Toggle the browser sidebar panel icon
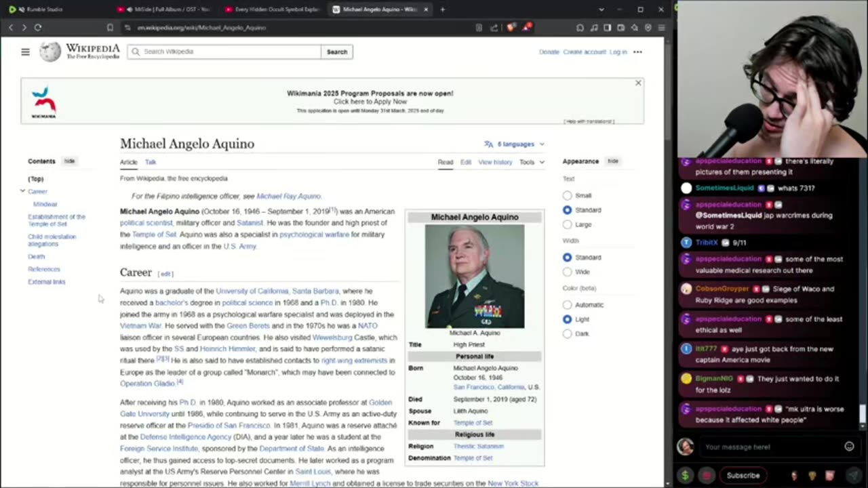Screen dimensions: 868x488 pos(607,28)
